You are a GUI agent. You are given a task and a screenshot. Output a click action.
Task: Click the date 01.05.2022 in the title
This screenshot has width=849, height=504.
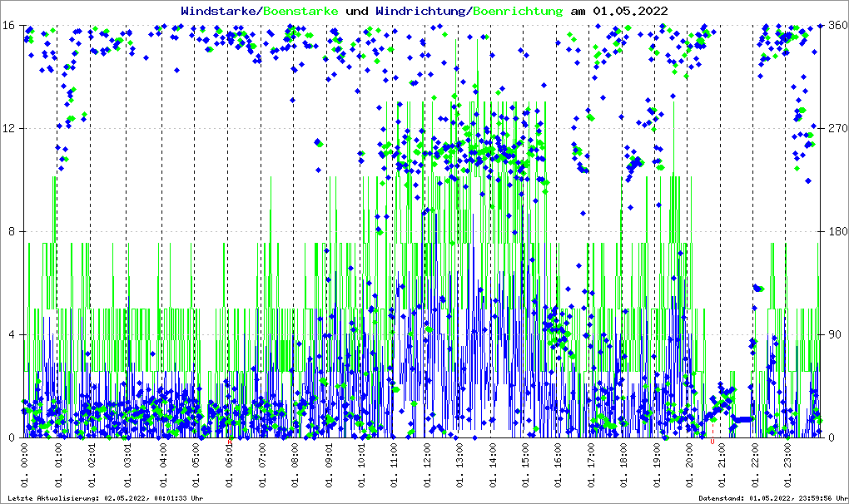click(x=629, y=11)
